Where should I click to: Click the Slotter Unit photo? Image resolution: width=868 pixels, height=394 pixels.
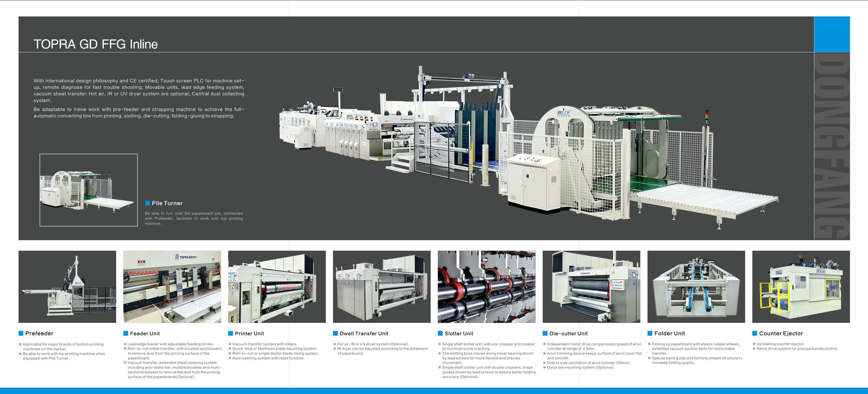click(486, 287)
